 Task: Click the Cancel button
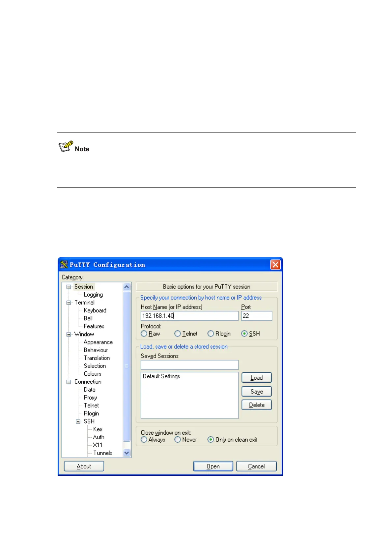[x=256, y=466]
